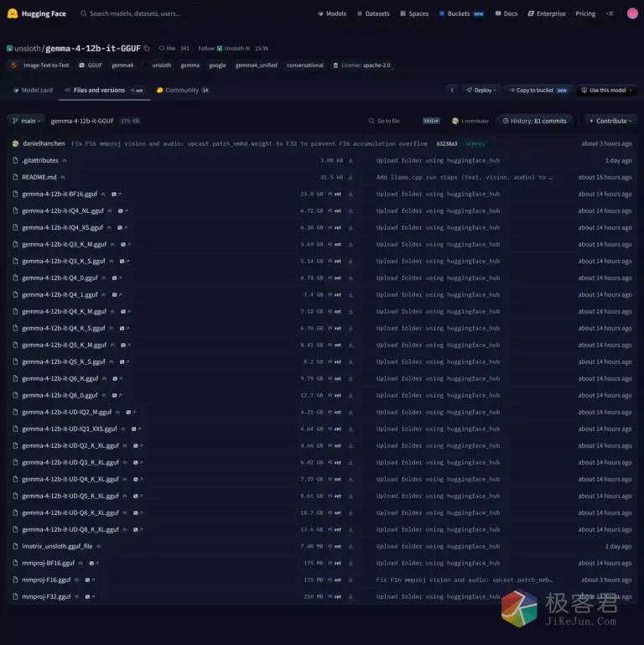Open the Deploy dropdown

coord(480,90)
